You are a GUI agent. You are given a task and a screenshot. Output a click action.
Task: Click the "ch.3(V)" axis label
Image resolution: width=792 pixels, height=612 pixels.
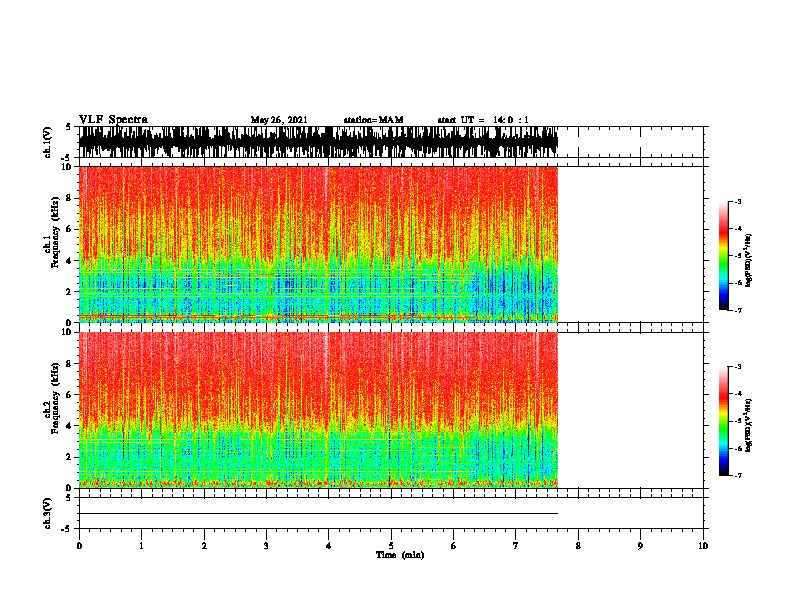click(x=48, y=513)
